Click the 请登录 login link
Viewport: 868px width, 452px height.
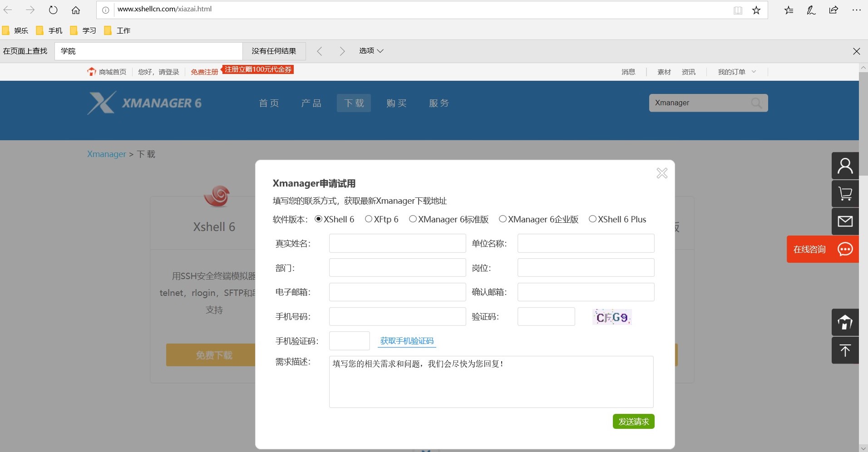pos(169,72)
